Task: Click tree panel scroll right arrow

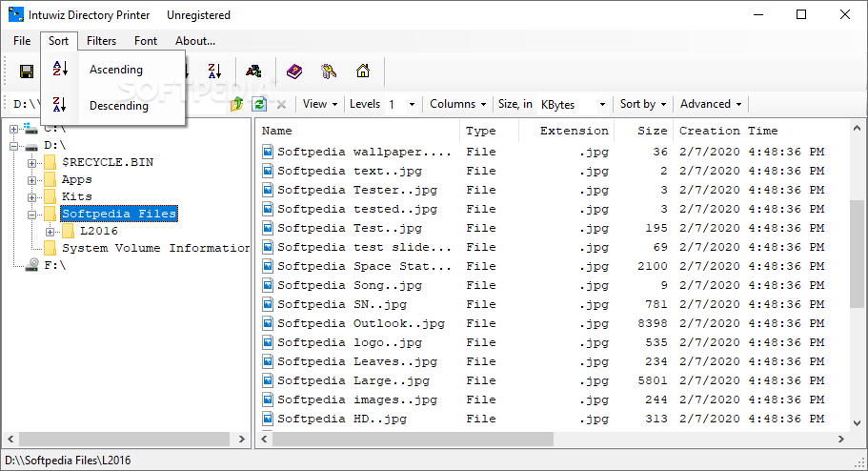Action: point(241,439)
